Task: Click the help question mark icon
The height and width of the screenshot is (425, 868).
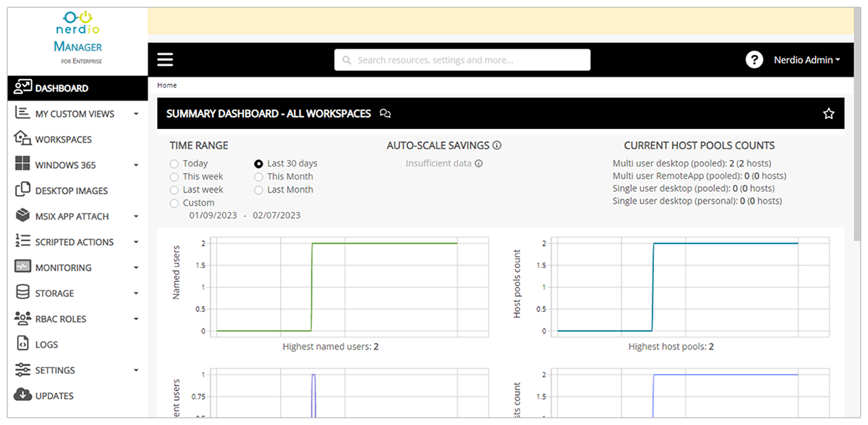Action: [x=754, y=60]
